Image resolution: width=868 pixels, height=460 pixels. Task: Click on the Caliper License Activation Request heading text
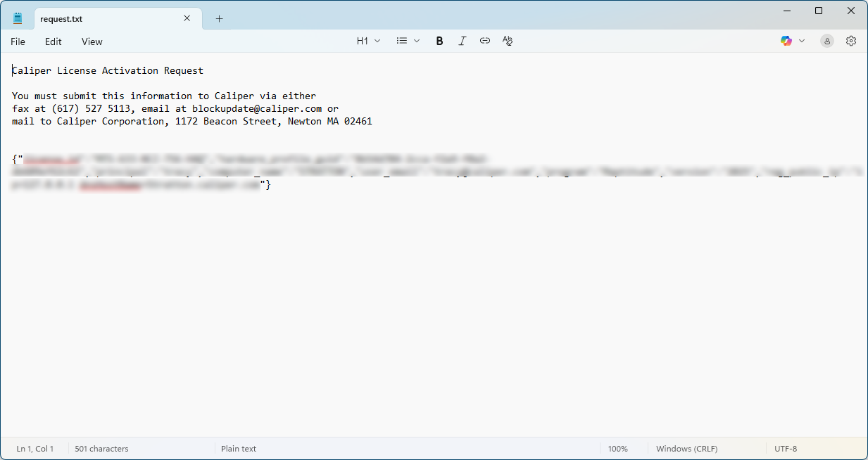[108, 70]
